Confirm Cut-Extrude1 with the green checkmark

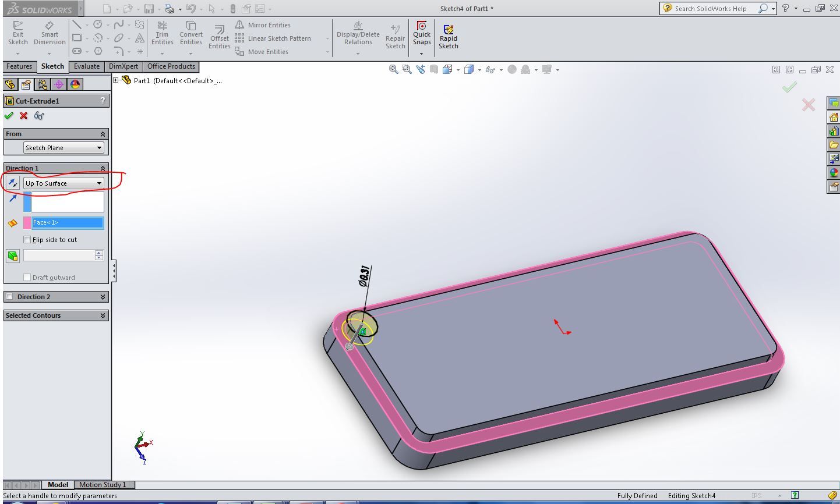[9, 115]
